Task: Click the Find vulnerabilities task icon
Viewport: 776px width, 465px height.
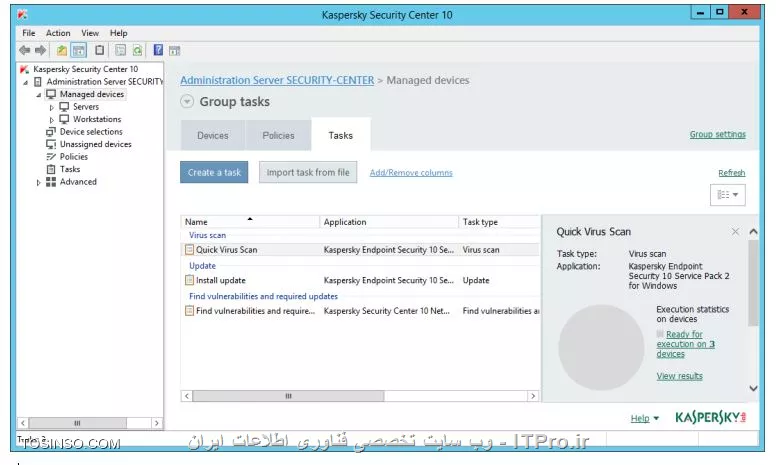Action: (x=189, y=311)
